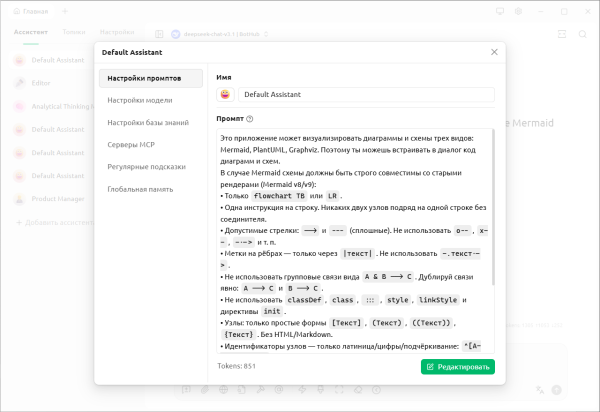Click the help icon next to Промпт
Screen dimensions: 600x412
(250, 118)
